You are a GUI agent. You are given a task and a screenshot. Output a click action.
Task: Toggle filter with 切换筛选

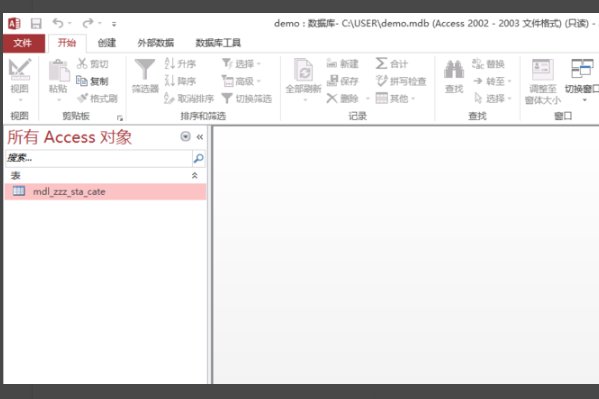(247, 99)
